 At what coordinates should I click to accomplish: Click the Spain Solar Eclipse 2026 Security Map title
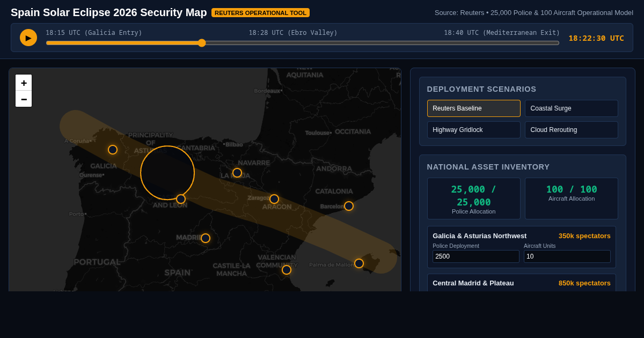pyautogui.click(x=109, y=13)
